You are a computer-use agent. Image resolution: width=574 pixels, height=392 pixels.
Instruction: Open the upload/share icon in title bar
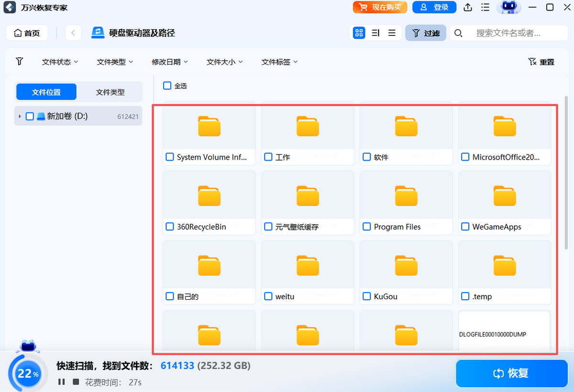click(x=468, y=7)
